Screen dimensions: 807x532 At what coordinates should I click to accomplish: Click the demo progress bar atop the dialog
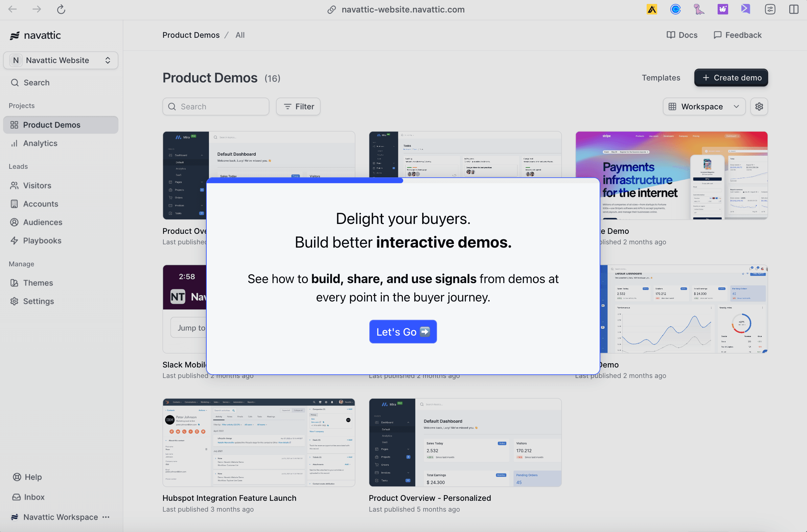tap(304, 181)
